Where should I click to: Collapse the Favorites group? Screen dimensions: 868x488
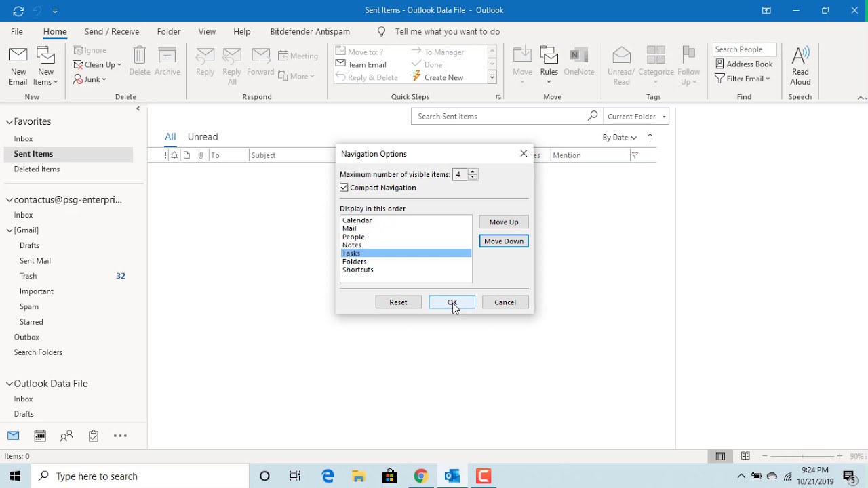[9, 122]
